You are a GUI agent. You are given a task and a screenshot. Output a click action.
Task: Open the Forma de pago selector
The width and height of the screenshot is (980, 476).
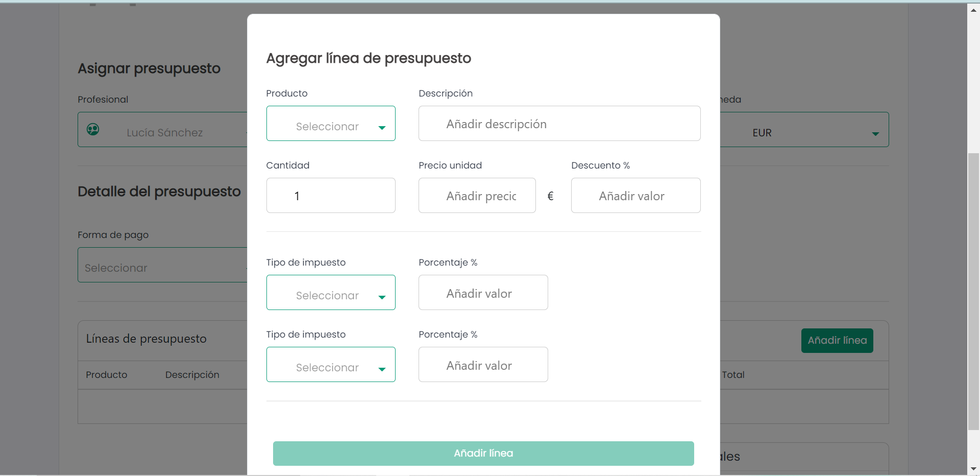[x=163, y=265]
